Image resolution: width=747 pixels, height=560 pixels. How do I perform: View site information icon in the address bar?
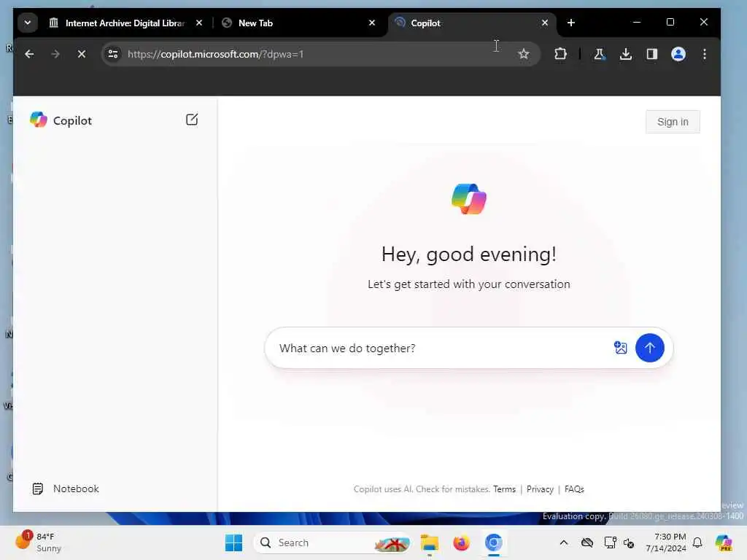click(x=113, y=54)
